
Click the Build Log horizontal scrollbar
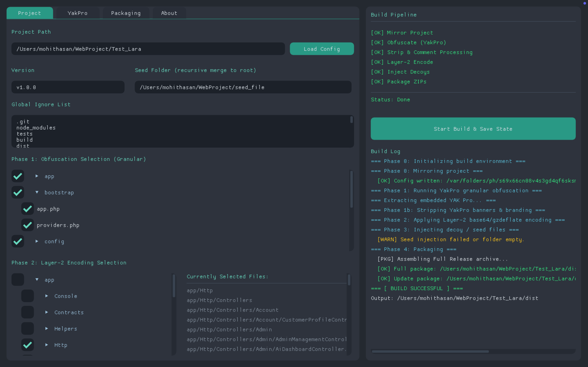pyautogui.click(x=430, y=351)
